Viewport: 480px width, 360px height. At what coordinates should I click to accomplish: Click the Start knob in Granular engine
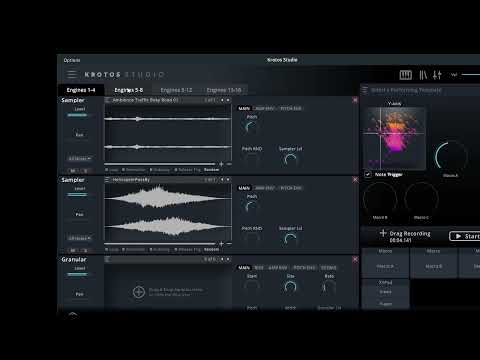pyautogui.click(x=252, y=287)
